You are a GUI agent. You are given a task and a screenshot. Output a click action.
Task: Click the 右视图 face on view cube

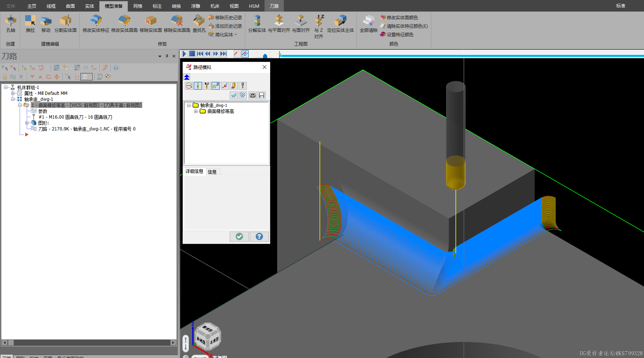[214, 340]
